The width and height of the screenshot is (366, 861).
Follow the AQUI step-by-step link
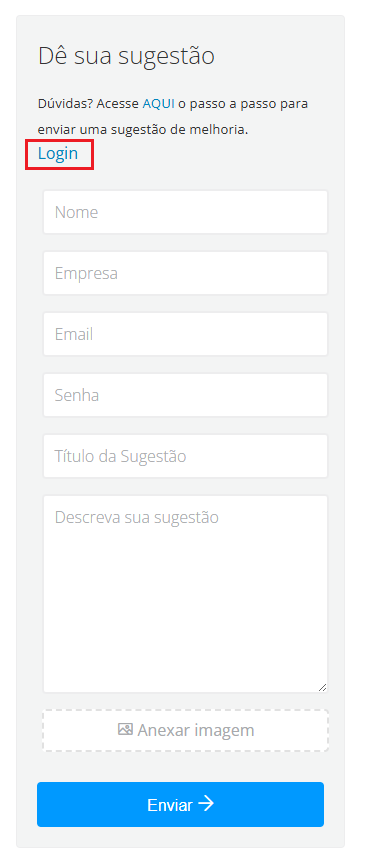pyautogui.click(x=159, y=104)
